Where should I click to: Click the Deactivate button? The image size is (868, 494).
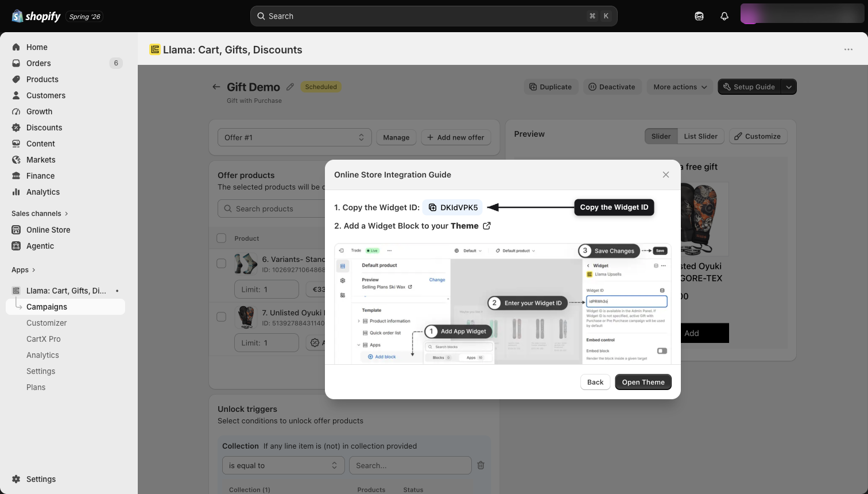612,87
